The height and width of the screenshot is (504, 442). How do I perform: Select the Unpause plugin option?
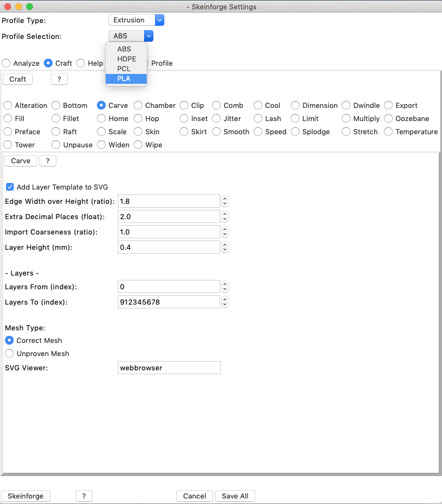coord(56,145)
